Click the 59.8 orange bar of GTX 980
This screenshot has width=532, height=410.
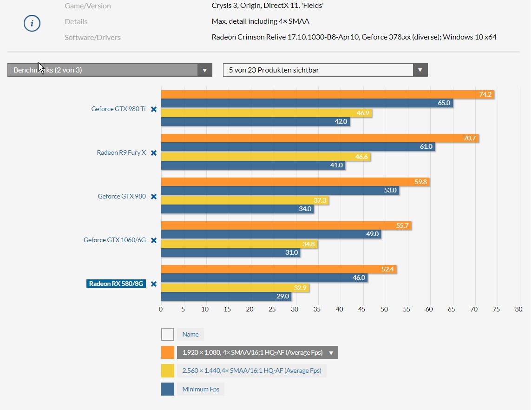(x=296, y=182)
